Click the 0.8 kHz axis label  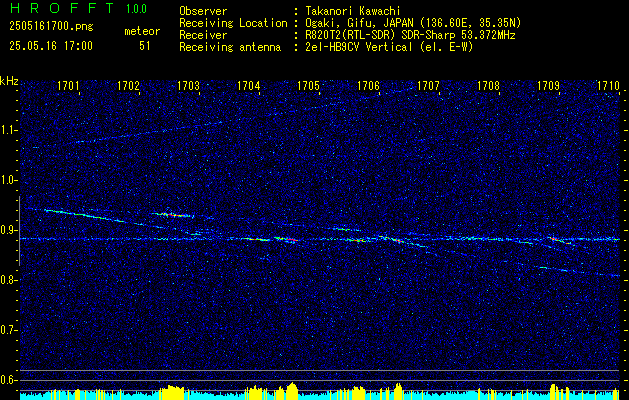pos(8,280)
